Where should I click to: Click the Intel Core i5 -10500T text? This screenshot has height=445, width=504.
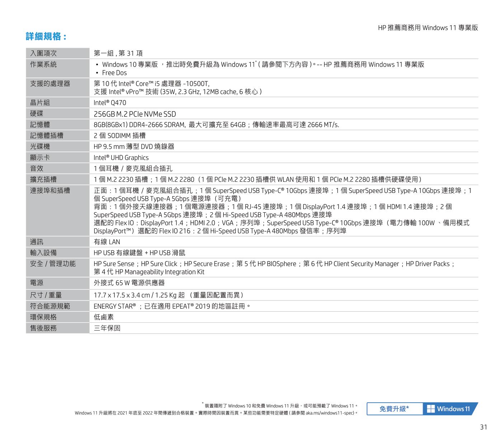tap(151, 84)
